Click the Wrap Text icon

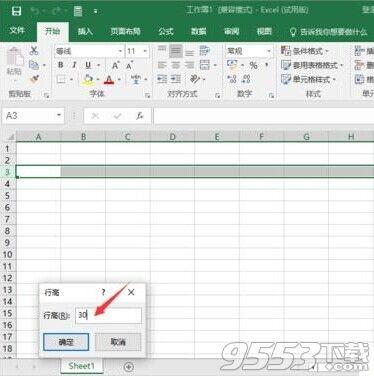[x=204, y=51]
